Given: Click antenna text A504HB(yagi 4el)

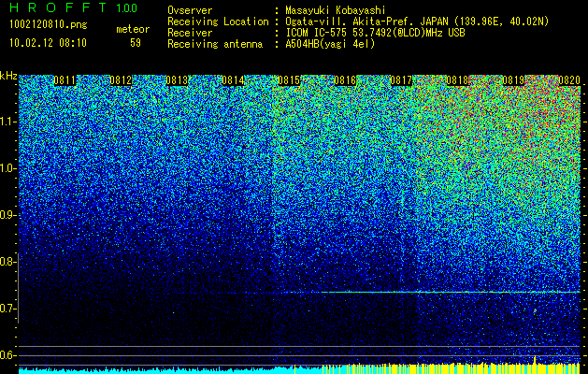Looking at the screenshot, I should coord(330,44).
